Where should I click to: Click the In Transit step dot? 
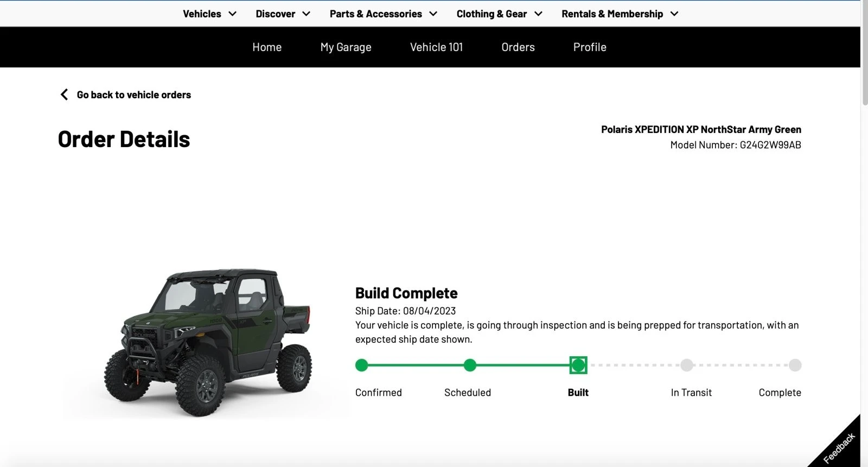(x=687, y=365)
